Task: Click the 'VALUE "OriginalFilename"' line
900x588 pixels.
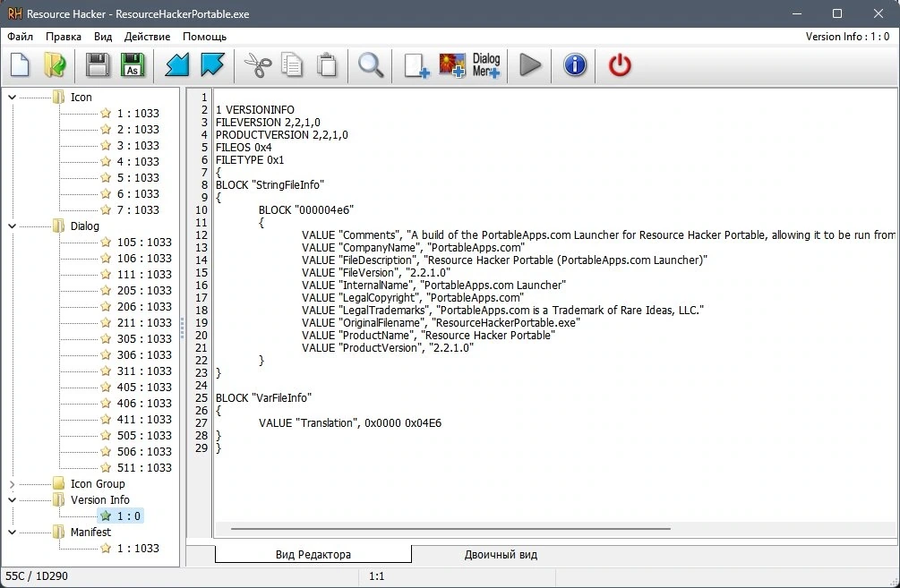Action: (x=441, y=322)
